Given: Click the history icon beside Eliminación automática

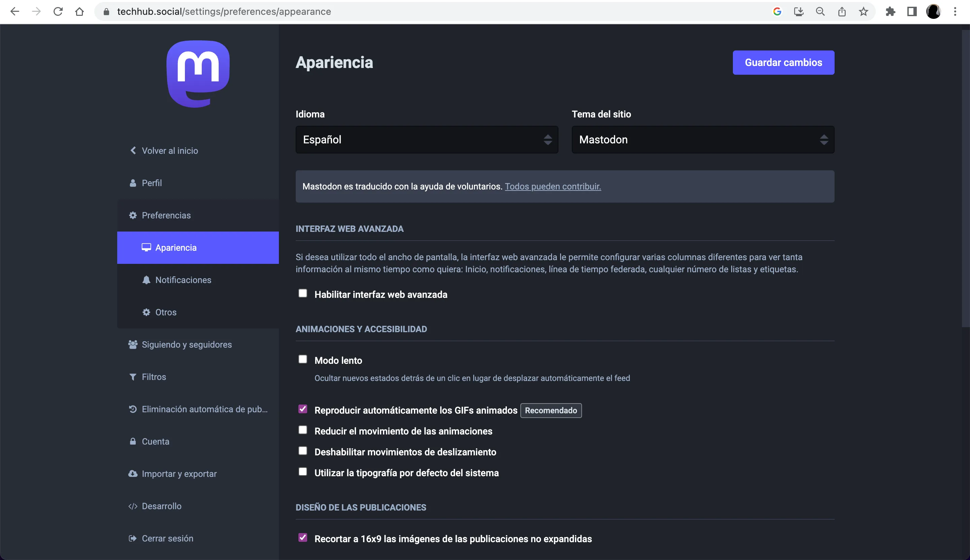Looking at the screenshot, I should point(133,409).
